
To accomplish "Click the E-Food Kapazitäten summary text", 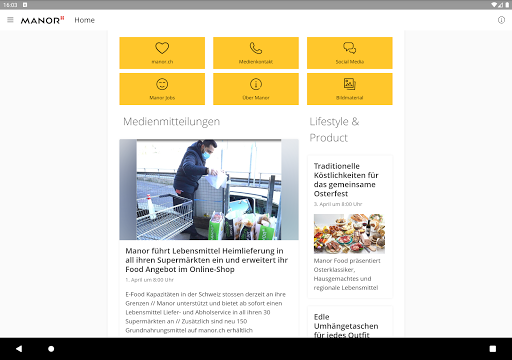I will click(x=206, y=312).
